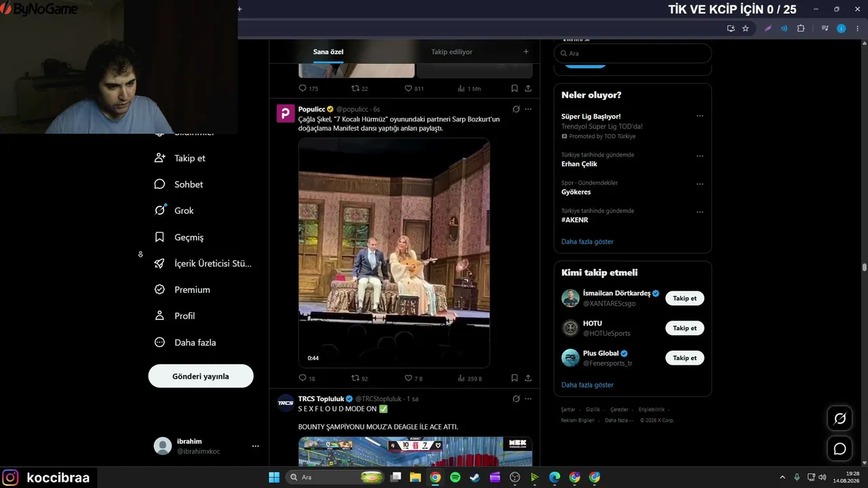
Task: Open more options on the Populicc post
Action: (528, 109)
